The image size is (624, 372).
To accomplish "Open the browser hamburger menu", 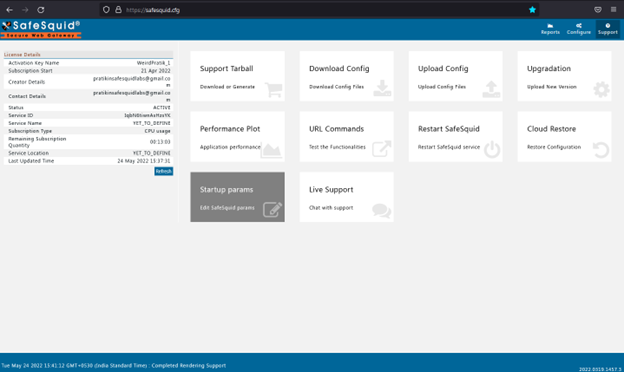I will (x=613, y=10).
